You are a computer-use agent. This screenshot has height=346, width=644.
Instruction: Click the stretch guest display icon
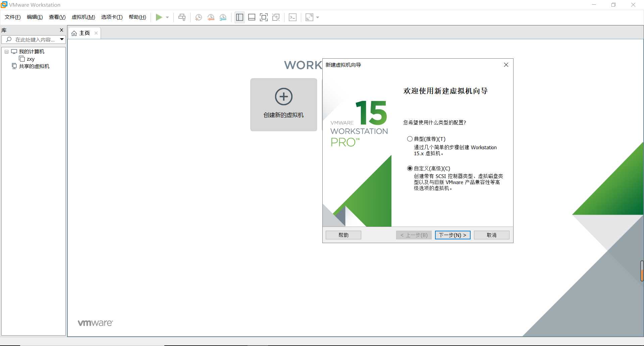click(x=309, y=17)
